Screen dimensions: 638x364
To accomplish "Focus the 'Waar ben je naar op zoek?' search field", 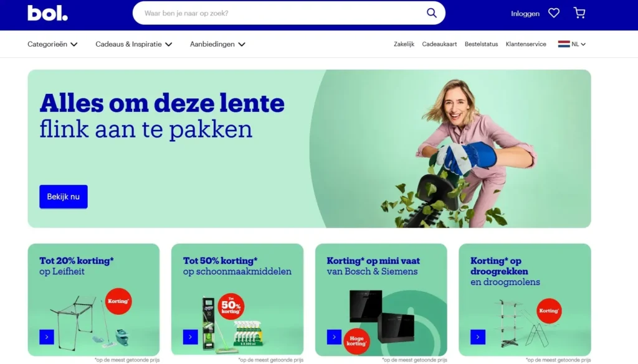I will click(281, 13).
